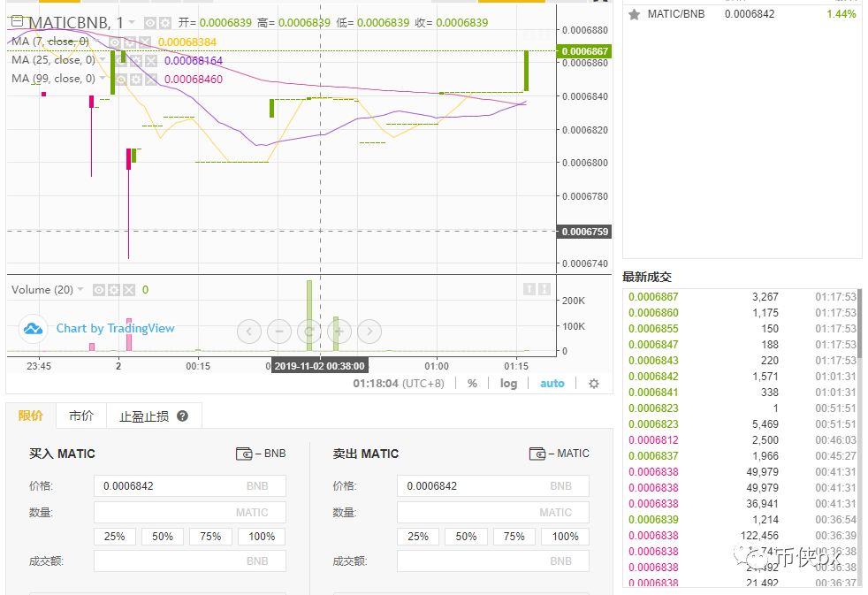
Task: Toggle favorite star for MATIC/BNB
Action: 635,14
